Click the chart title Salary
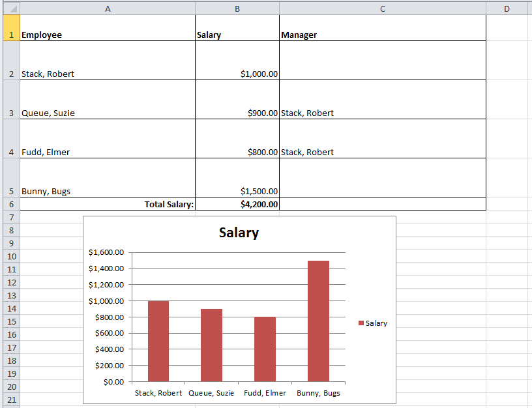The height and width of the screenshot is (408, 532). [x=239, y=233]
